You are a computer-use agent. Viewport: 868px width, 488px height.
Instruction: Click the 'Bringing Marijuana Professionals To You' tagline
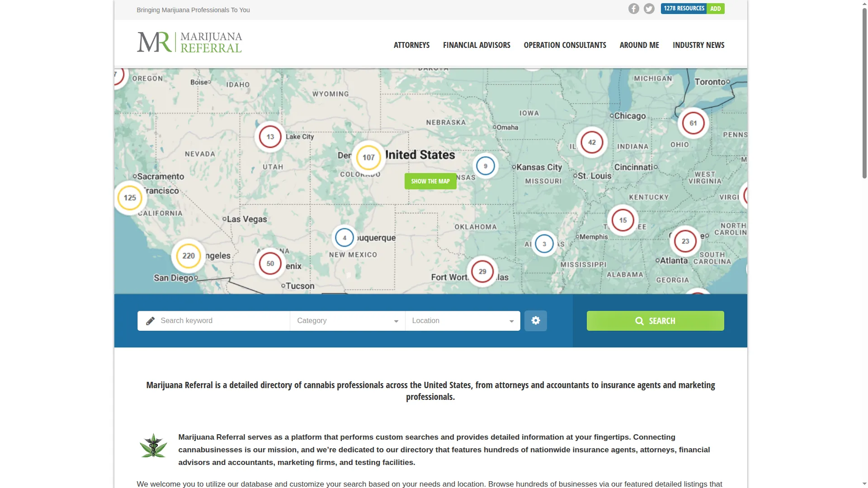(x=193, y=10)
